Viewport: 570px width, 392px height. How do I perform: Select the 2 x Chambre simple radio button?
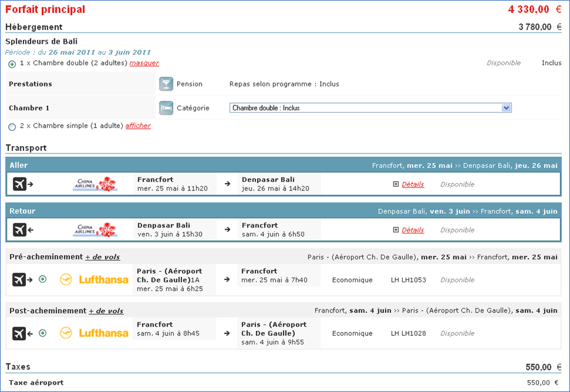[12, 126]
